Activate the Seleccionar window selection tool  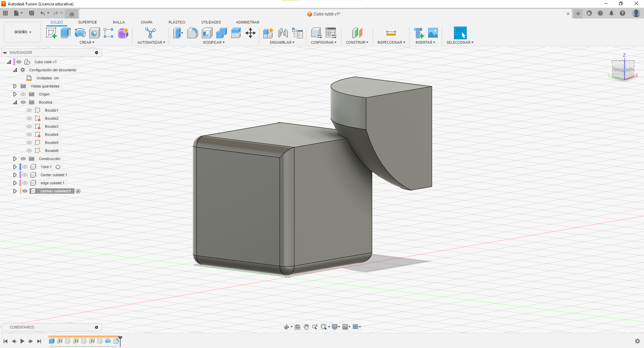(460, 33)
